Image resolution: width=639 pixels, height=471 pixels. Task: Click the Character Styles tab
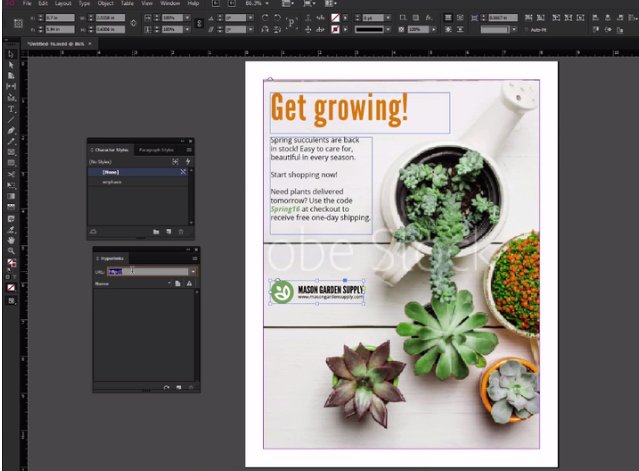pyautogui.click(x=111, y=150)
